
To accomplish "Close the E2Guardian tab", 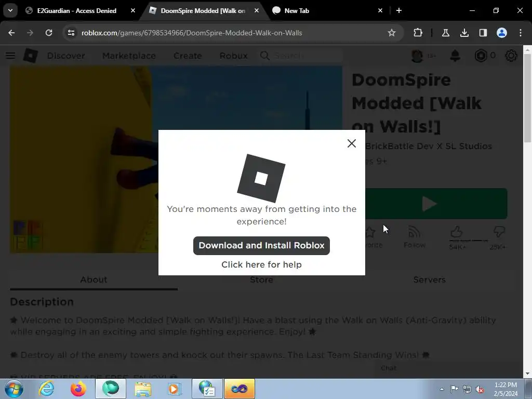I will pos(133,10).
